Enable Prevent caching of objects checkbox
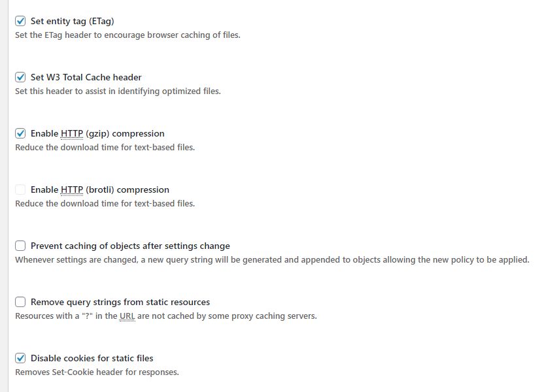Viewport: 559px width, 392px height. click(x=20, y=246)
